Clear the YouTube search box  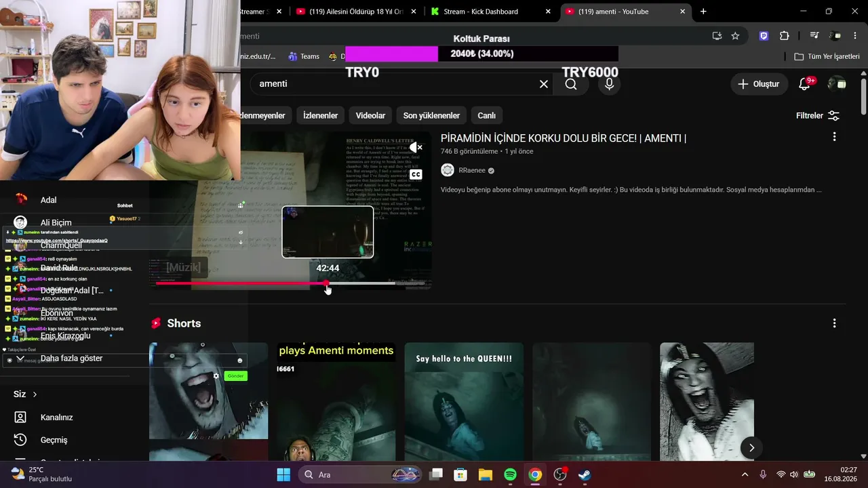544,84
